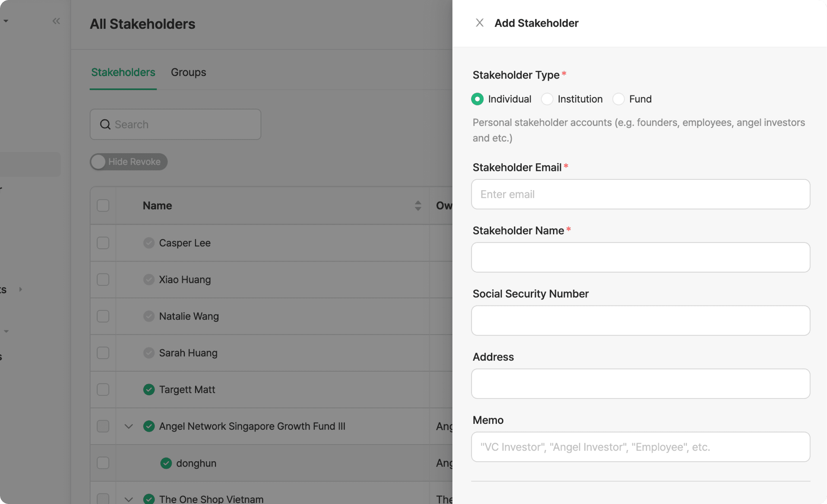Click the status icon next to Casper Lee
This screenshot has width=827, height=504.
(x=149, y=243)
